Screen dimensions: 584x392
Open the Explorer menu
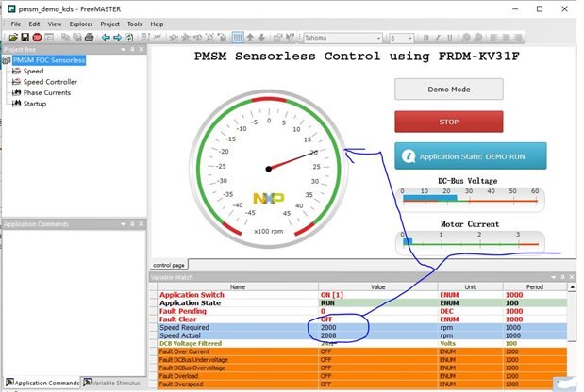[81, 24]
